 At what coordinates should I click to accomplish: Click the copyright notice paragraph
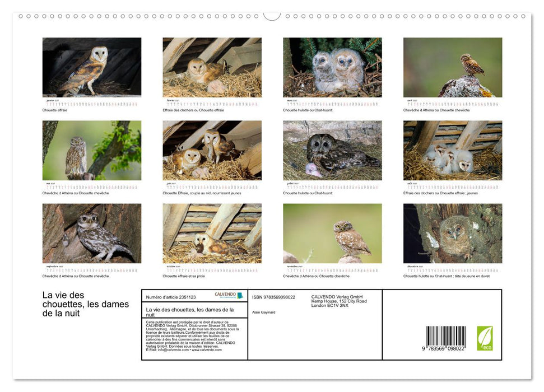tap(193, 336)
